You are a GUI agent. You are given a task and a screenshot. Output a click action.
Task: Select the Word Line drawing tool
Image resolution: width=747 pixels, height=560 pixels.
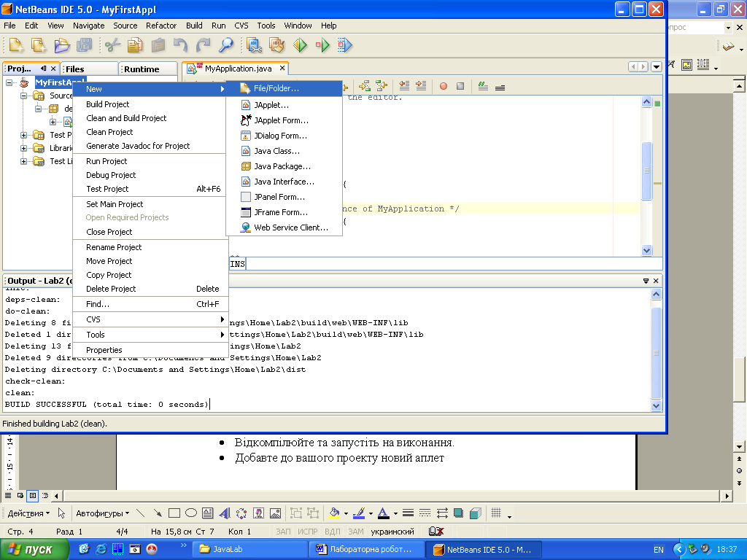141,513
